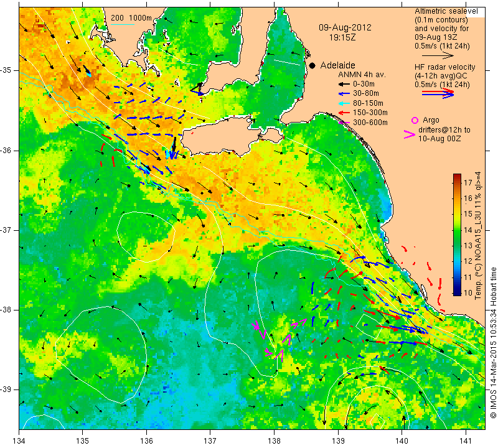Image resolution: width=498 pixels, height=448 pixels.
Task: Click the '0-30m' depth label
Action: (364, 84)
